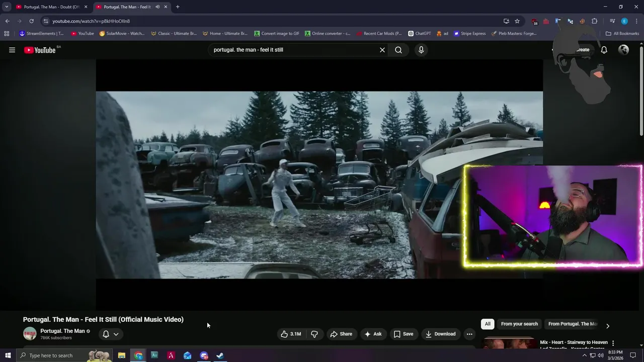Bookmark this page with the star icon
Screen dimensions: 644x362
tap(517, 21)
